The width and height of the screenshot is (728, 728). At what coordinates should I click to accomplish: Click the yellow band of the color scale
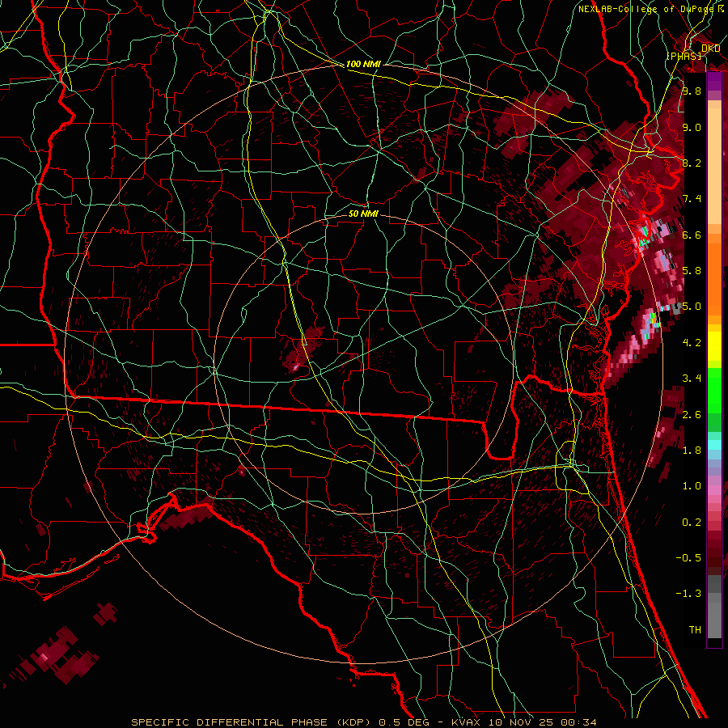click(x=714, y=346)
